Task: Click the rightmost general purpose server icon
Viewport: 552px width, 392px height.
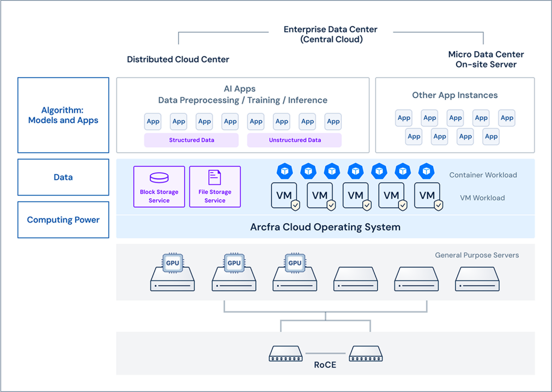Action: (477, 279)
